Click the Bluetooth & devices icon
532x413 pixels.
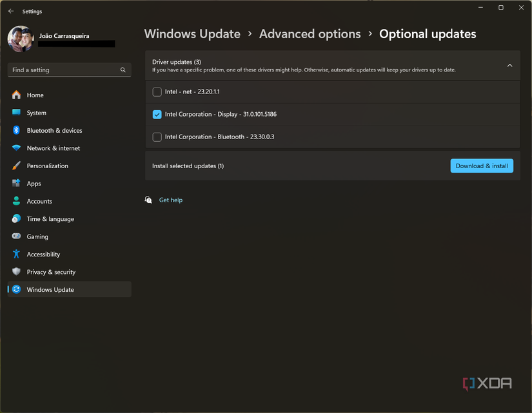[x=16, y=130]
